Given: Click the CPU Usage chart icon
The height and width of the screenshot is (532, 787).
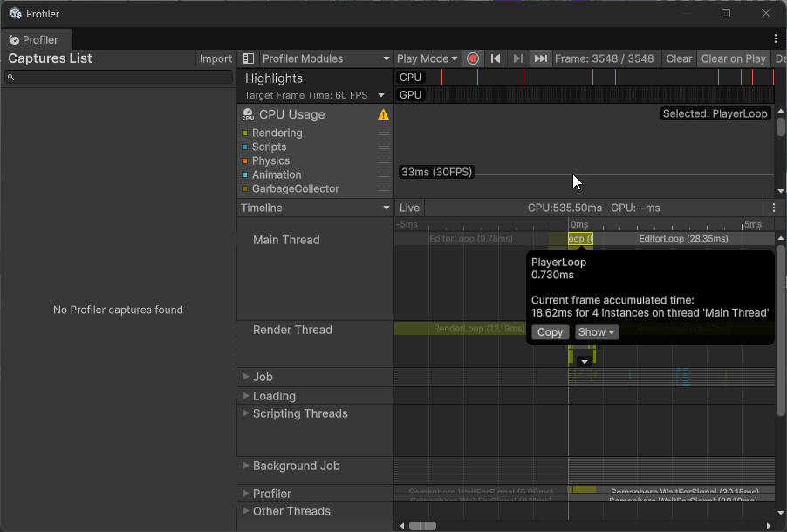Looking at the screenshot, I should 249,114.
